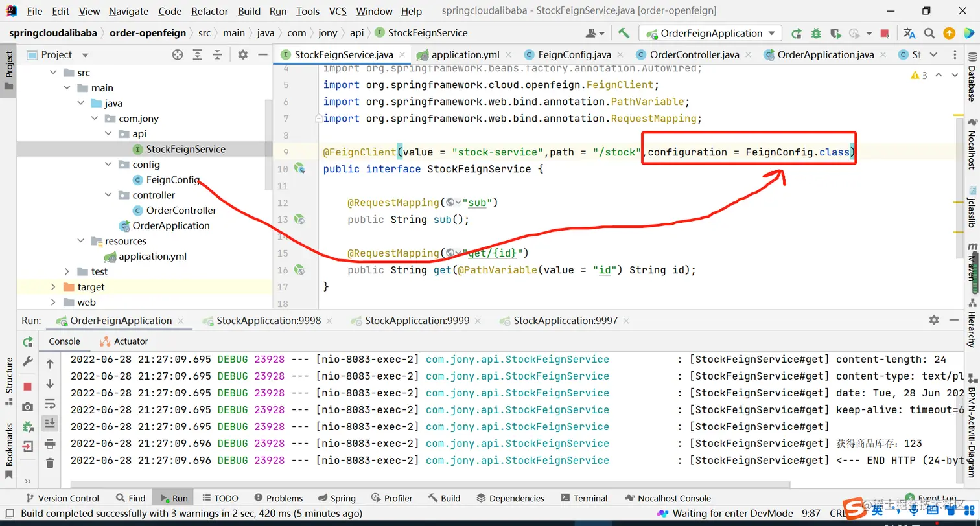
Task: Switch to OrderController.java editor tab
Action: [x=694, y=55]
